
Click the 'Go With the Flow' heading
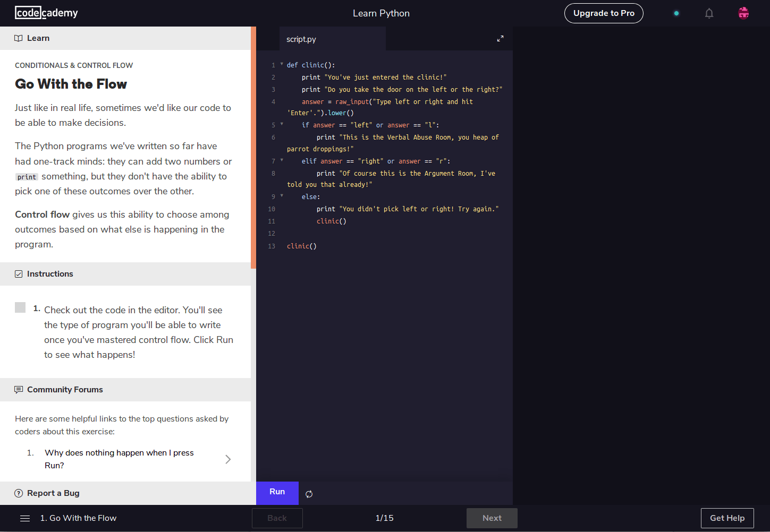(71, 84)
